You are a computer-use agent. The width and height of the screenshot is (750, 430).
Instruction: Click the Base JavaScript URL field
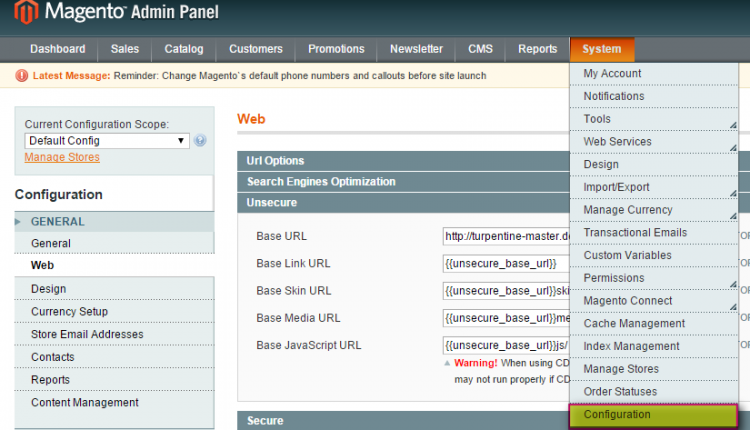[x=507, y=345]
